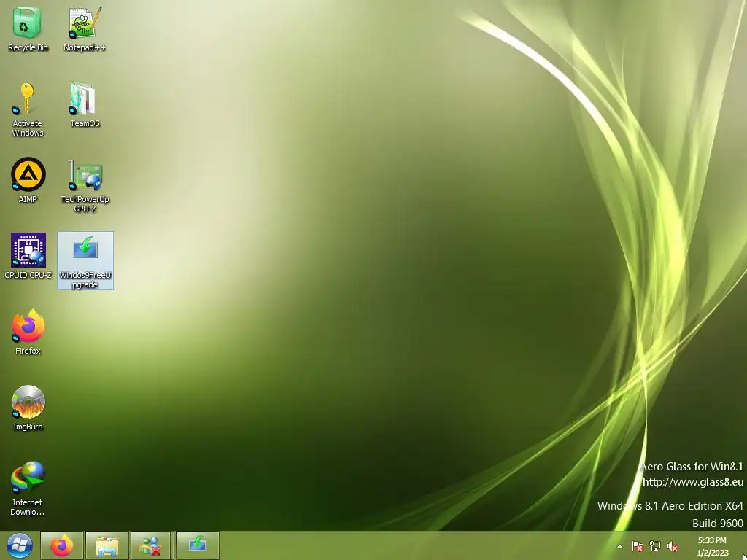Select the Firefox desktop shortcut

click(28, 332)
